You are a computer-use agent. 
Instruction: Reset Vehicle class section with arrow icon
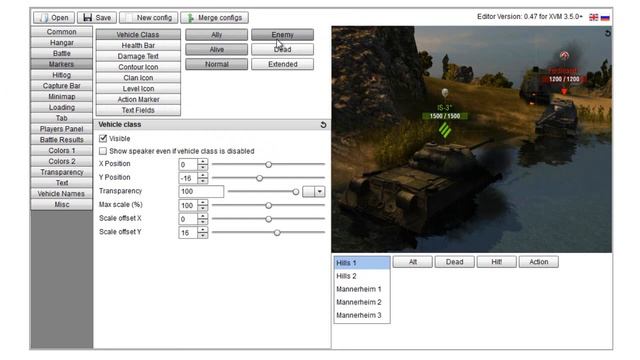tap(323, 124)
